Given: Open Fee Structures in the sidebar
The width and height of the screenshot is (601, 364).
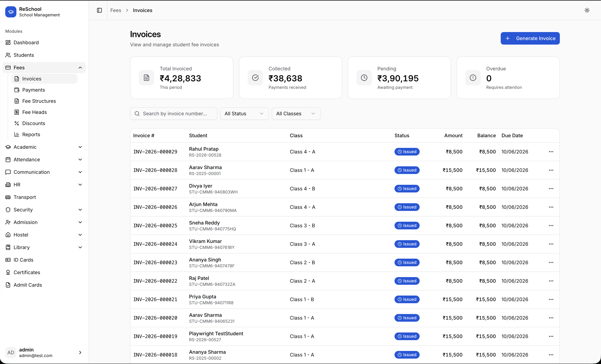Looking at the screenshot, I should coord(39,101).
